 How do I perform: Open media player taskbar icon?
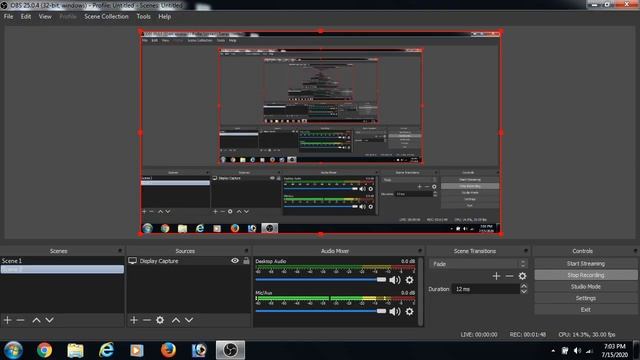(x=137, y=350)
